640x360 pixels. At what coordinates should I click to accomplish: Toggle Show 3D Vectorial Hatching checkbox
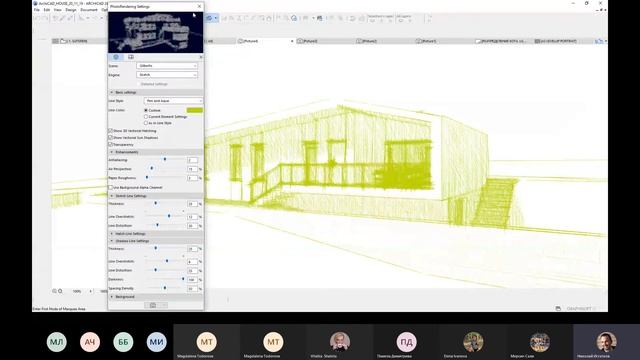[111, 131]
